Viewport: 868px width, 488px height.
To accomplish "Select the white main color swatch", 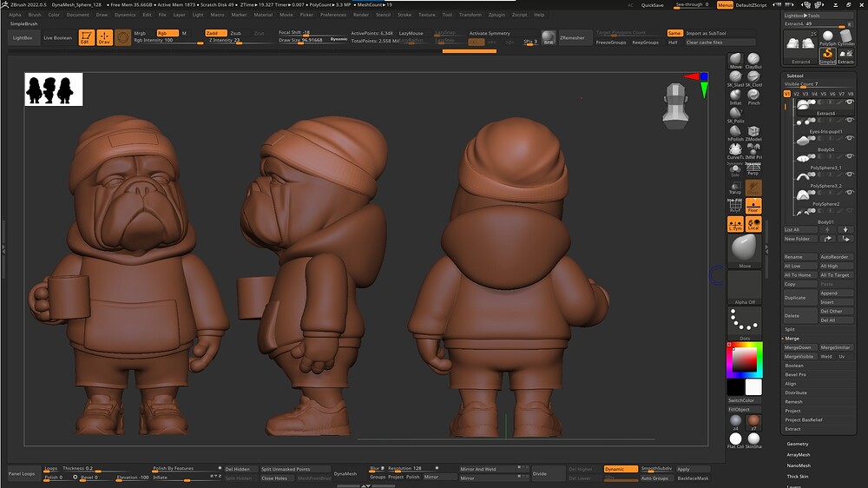I will coord(753,386).
